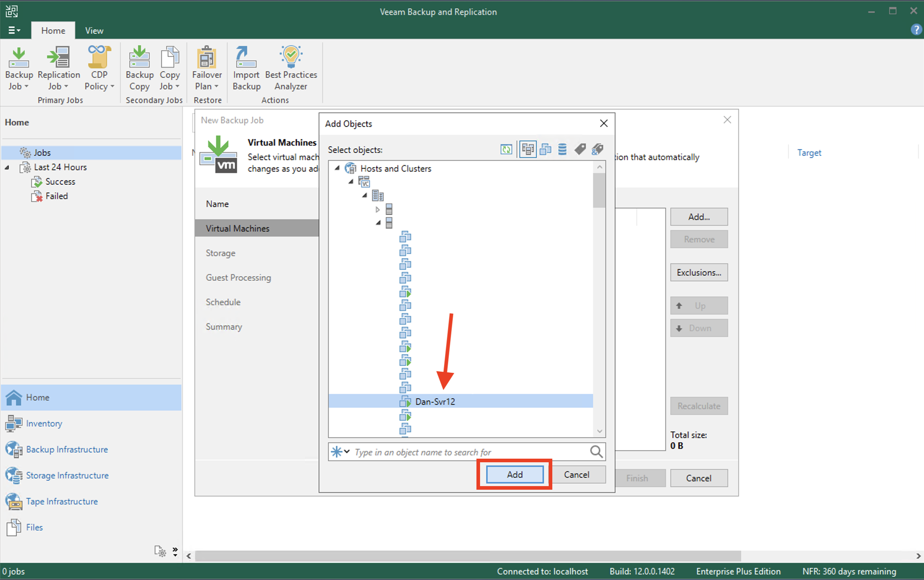Open the Files view in the sidebar
This screenshot has height=580, width=924.
point(91,527)
